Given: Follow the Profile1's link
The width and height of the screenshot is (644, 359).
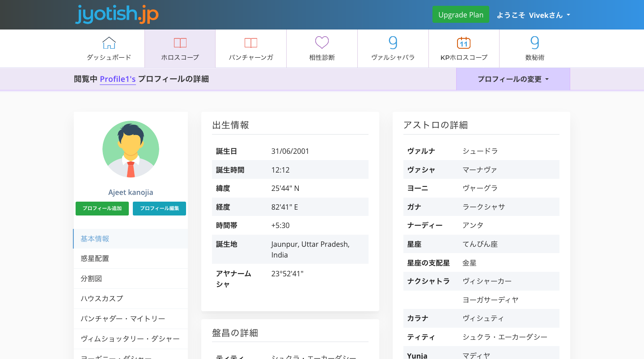Looking at the screenshot, I should [118, 79].
